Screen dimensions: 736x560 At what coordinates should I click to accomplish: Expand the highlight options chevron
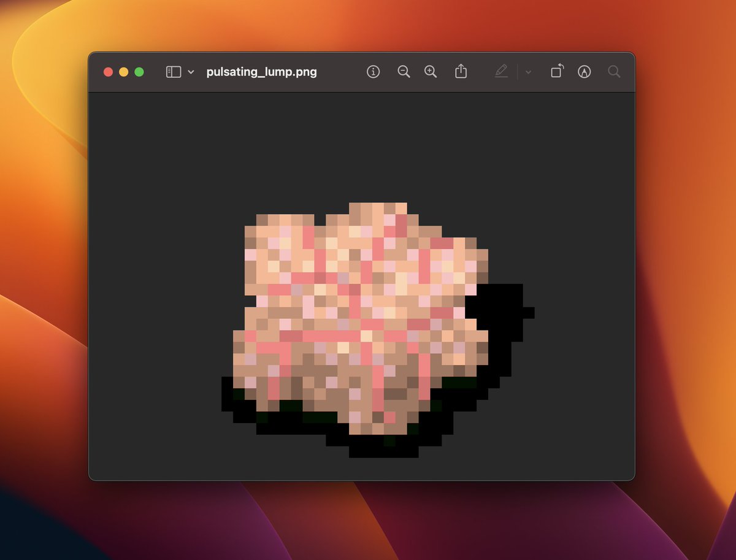pos(528,72)
